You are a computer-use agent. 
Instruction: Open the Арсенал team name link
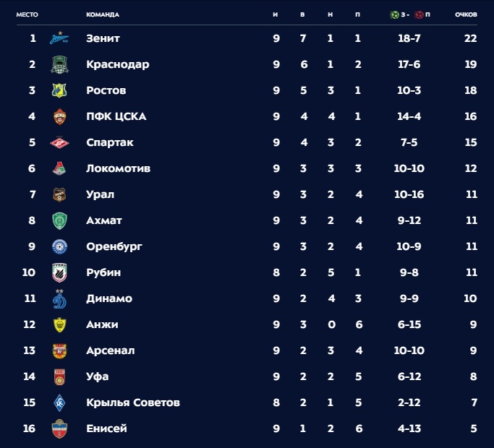tap(111, 350)
